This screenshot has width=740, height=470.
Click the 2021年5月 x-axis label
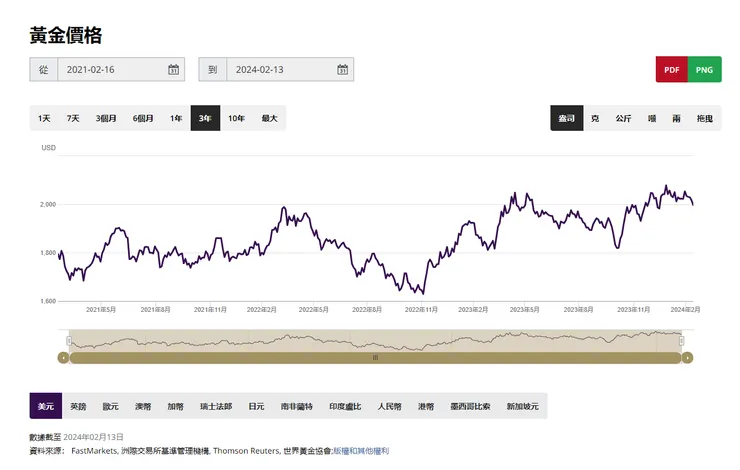tap(101, 310)
